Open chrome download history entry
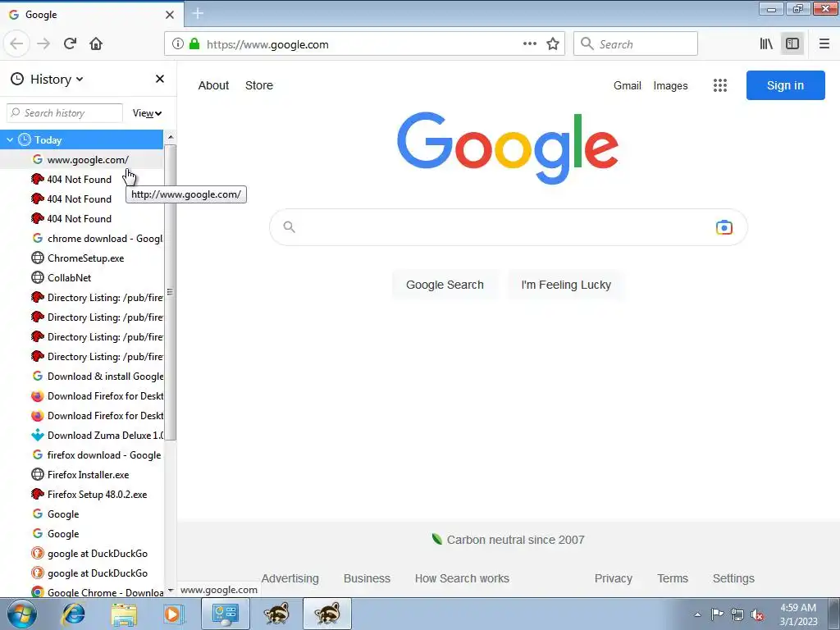 pyautogui.click(x=81, y=239)
